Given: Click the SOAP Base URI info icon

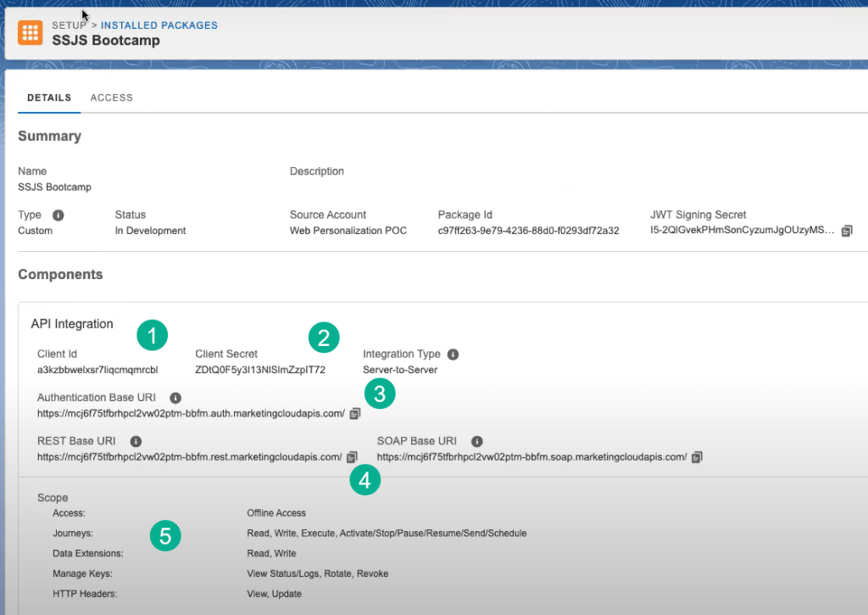Looking at the screenshot, I should click(477, 442).
